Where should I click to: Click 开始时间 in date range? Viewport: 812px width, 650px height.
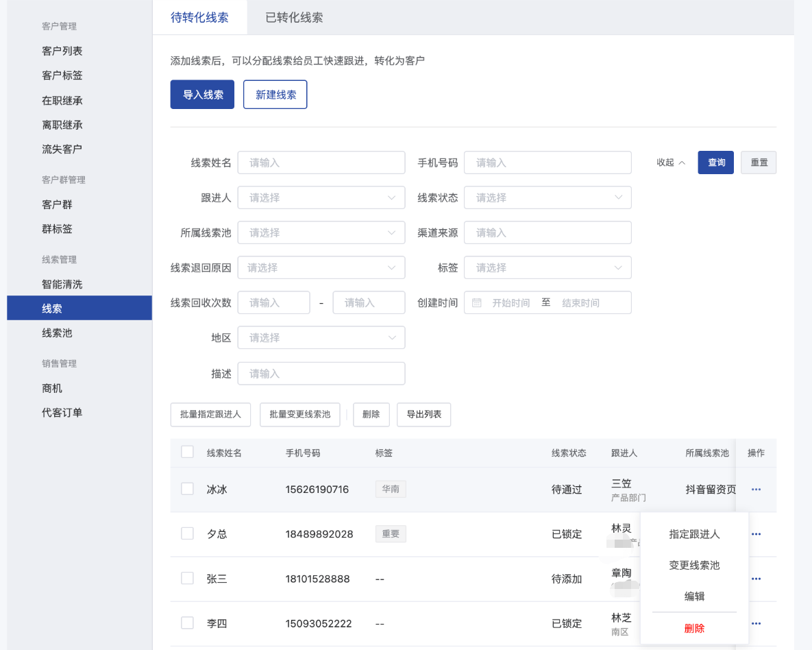coord(510,302)
